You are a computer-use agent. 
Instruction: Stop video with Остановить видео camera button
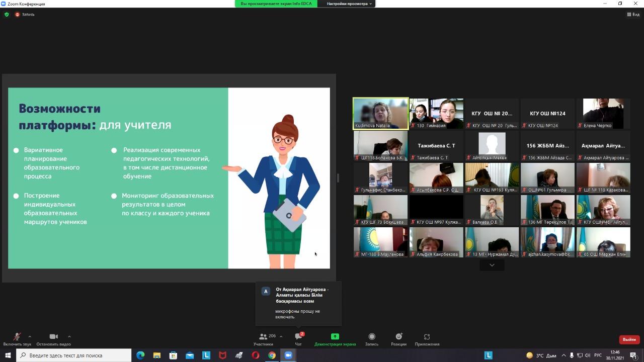[53, 339]
